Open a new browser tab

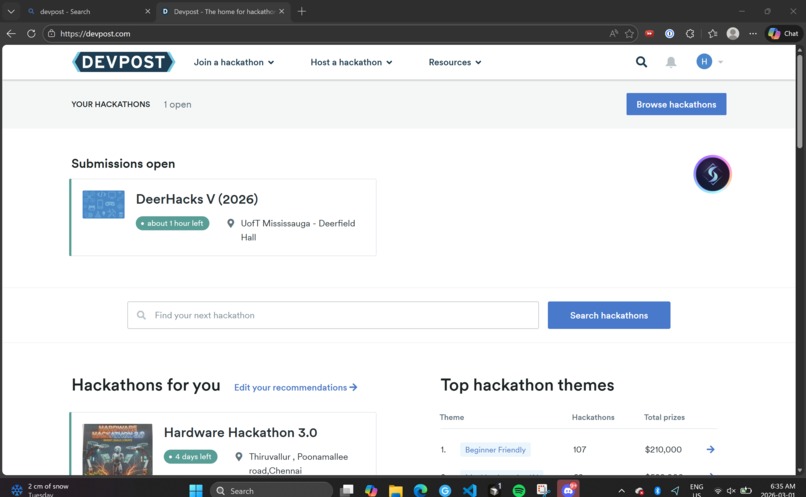point(302,11)
